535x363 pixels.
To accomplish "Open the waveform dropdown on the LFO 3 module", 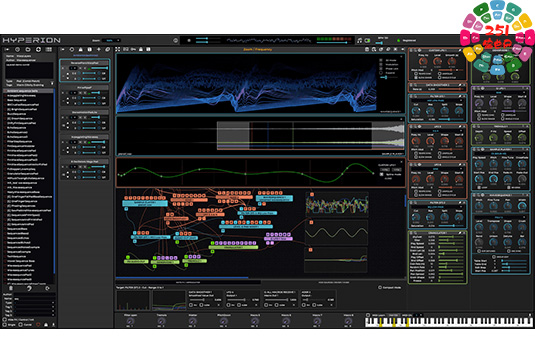I will pos(436,131).
